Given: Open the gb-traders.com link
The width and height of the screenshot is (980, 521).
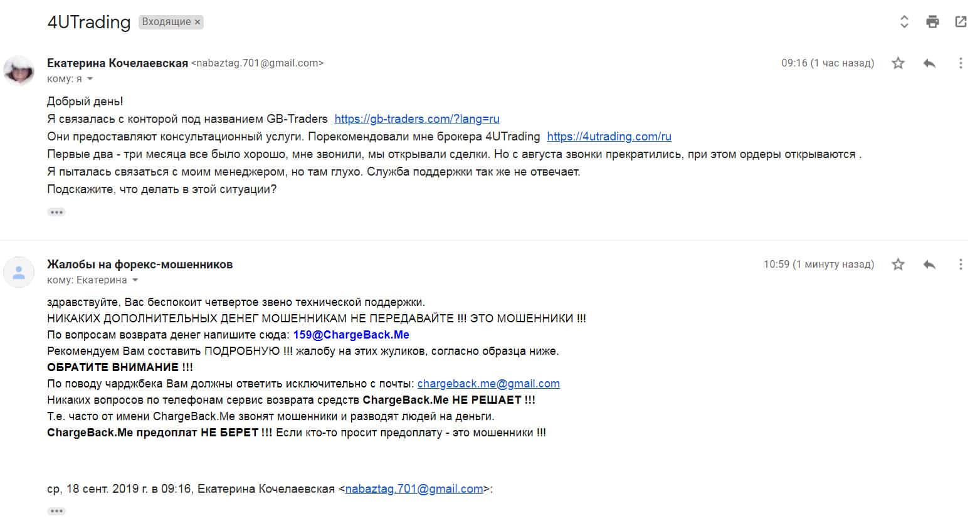Looking at the screenshot, I should point(417,119).
